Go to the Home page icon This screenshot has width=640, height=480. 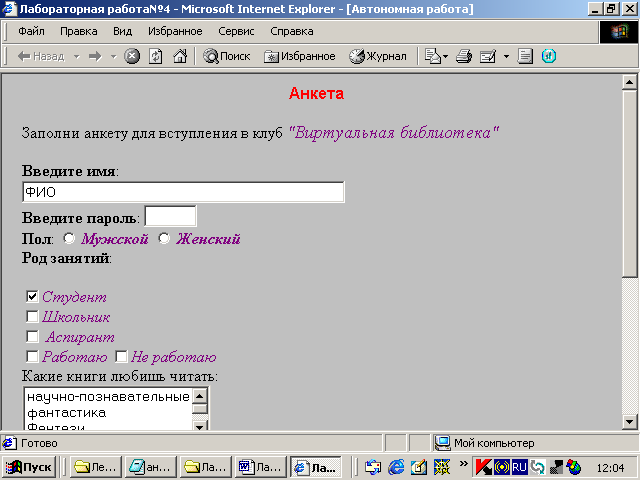point(180,56)
